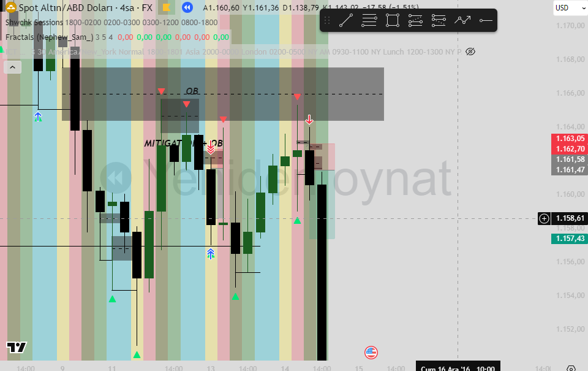Click the red 1.162,70 price label
This screenshot has width=588, height=371.
click(x=570, y=149)
